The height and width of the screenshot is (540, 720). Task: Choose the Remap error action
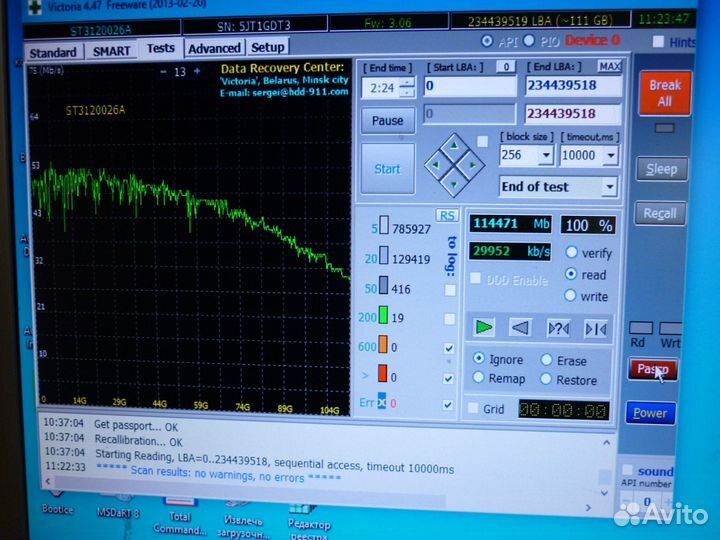[x=478, y=377]
